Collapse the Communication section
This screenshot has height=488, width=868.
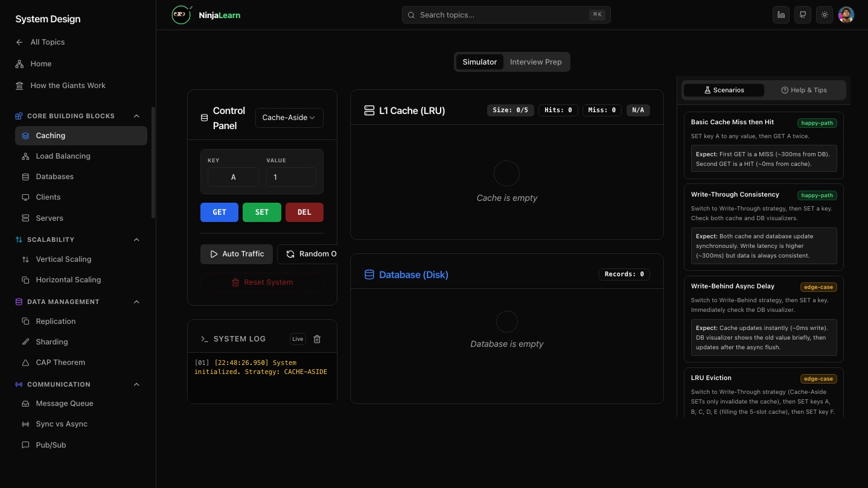(136, 384)
